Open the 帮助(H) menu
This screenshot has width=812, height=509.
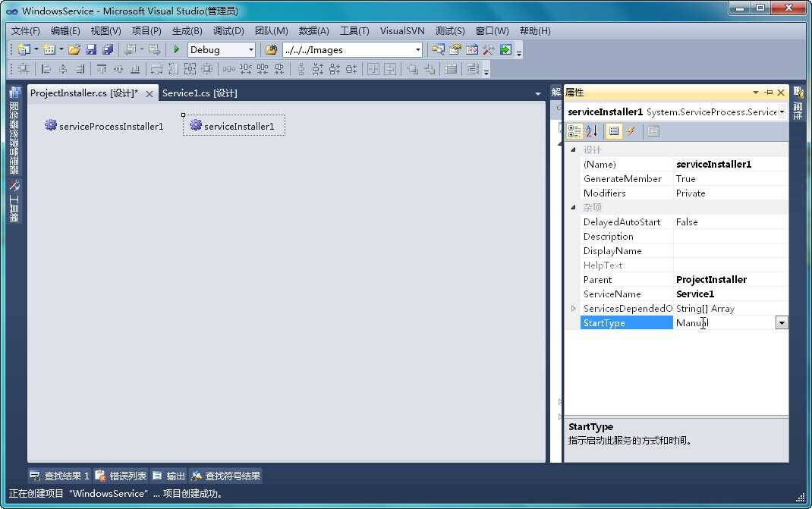pos(535,31)
